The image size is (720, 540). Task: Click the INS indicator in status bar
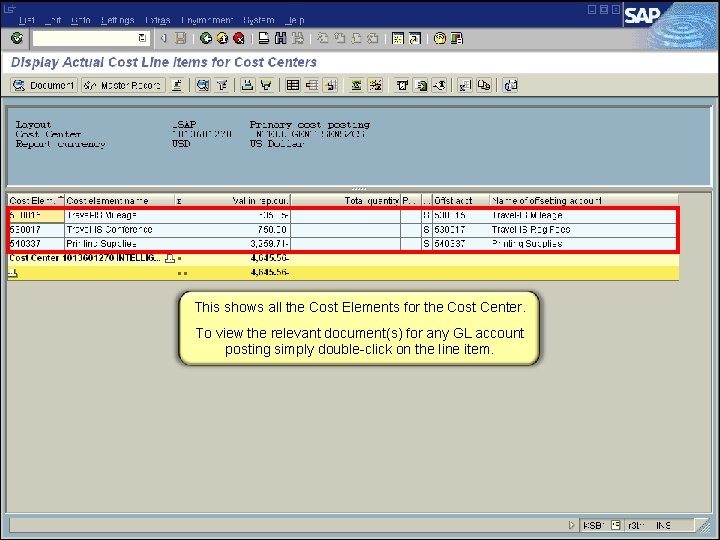[664, 525]
